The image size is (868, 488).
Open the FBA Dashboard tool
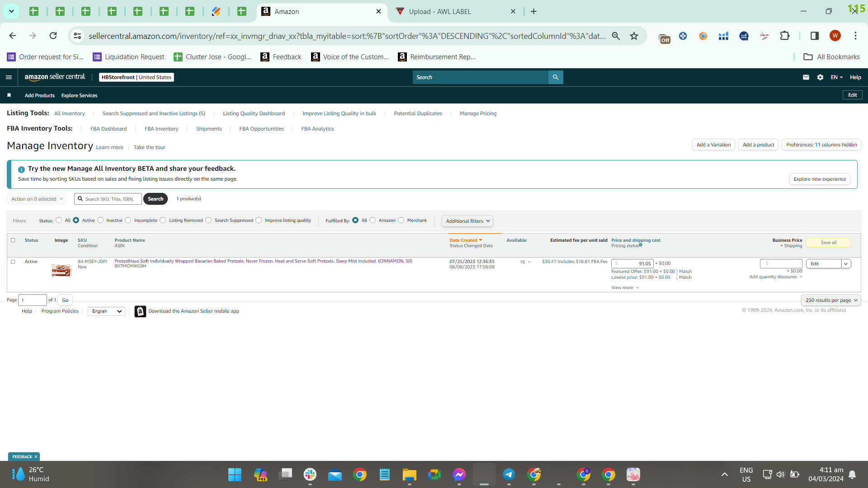pos(108,129)
